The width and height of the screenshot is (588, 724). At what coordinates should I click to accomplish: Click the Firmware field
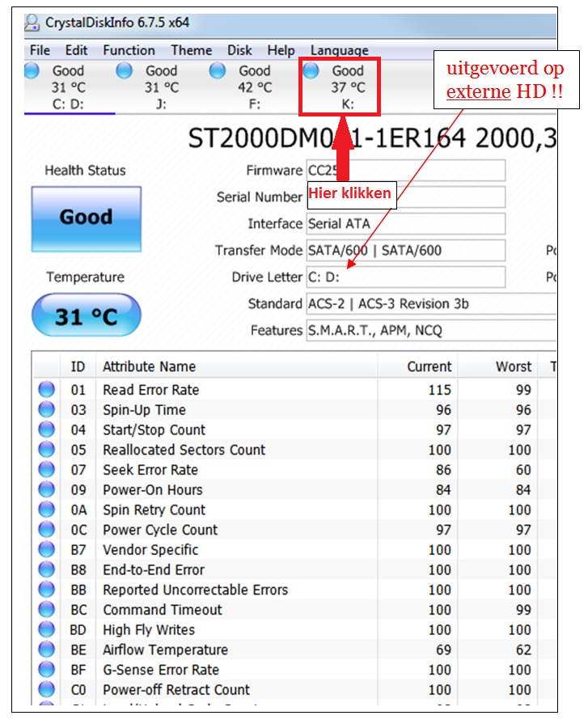pyautogui.click(x=406, y=171)
